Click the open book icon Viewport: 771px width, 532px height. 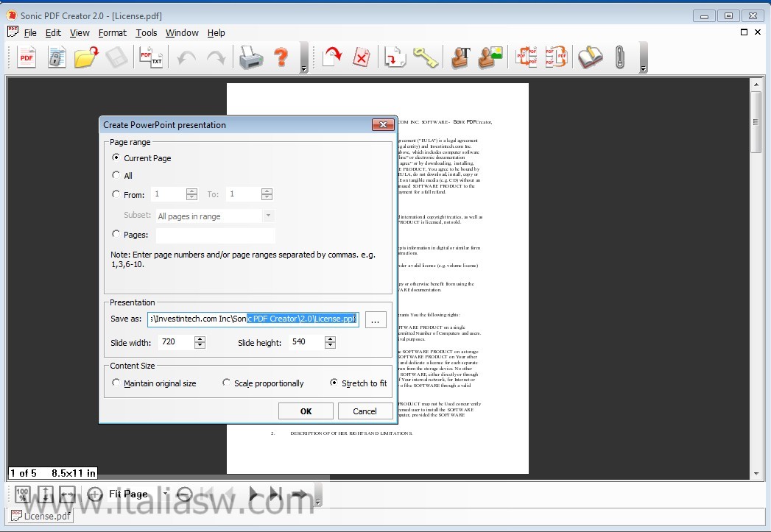(590, 57)
